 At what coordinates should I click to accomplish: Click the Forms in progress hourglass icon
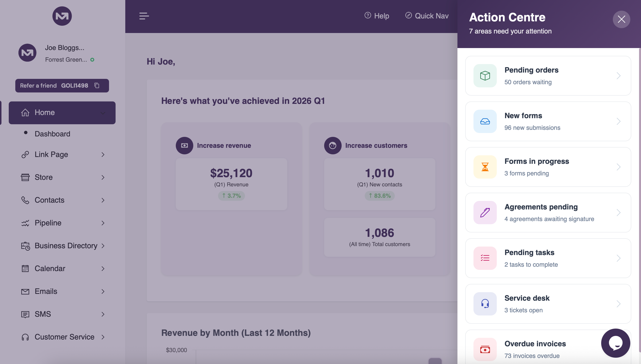point(485,167)
